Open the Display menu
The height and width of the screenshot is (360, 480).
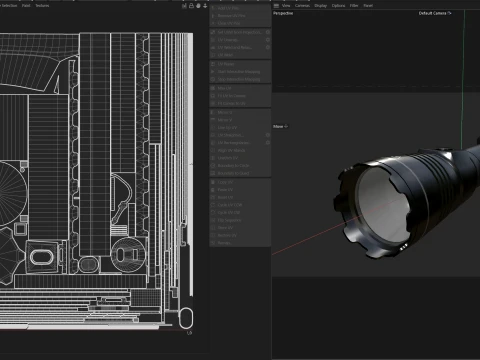pyautogui.click(x=321, y=6)
